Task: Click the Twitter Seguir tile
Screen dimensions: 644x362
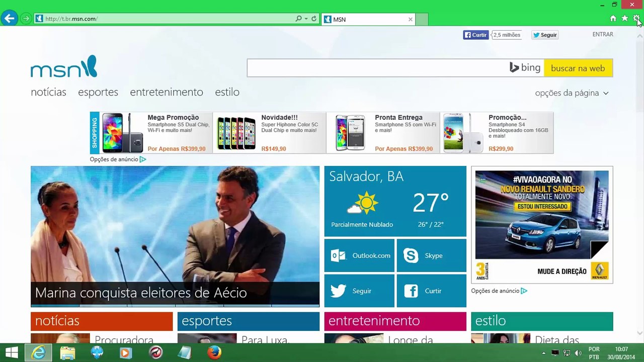Action: tap(359, 291)
